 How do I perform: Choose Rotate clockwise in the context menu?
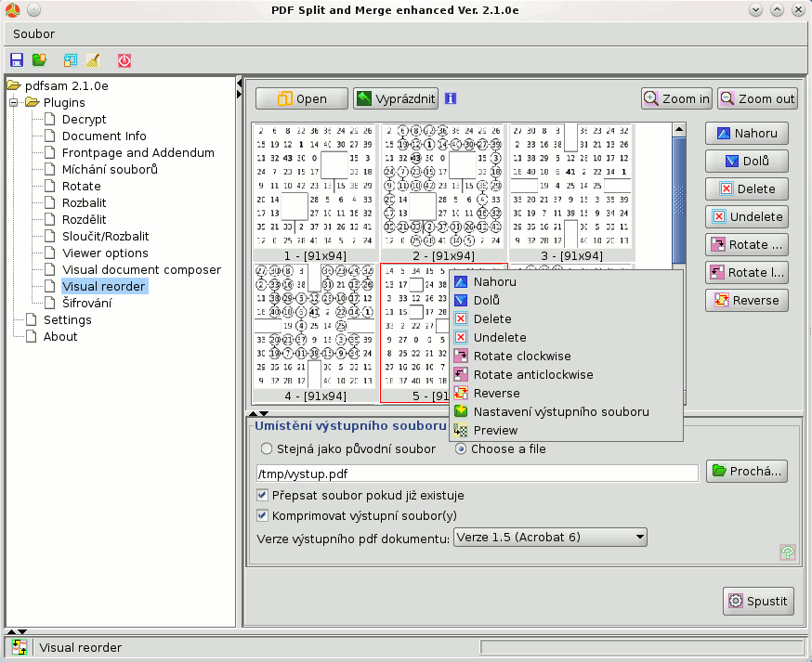(x=566, y=357)
